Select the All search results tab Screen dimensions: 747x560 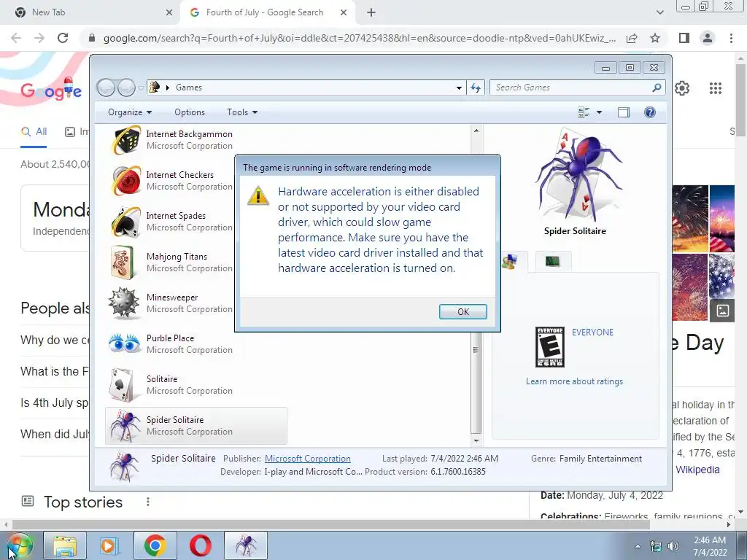pos(34,132)
